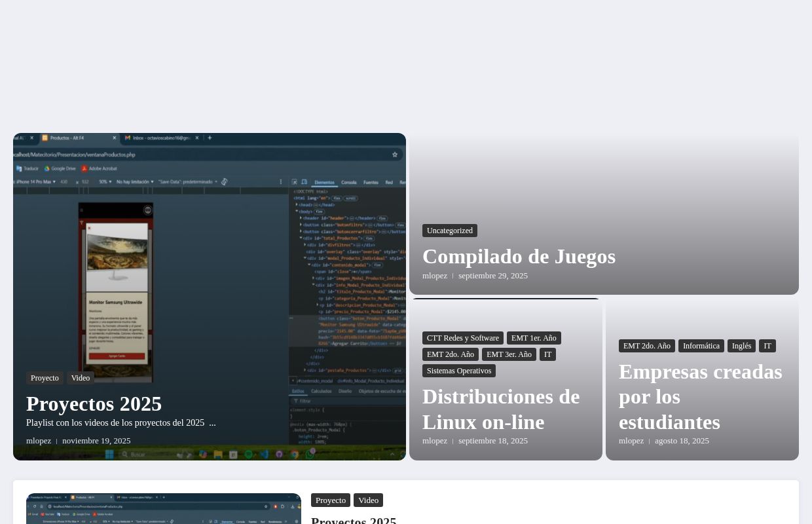Image resolution: width=812 pixels, height=524 pixels.
Task: Open the 'Compilado de Juegos' post
Action: pyautogui.click(x=519, y=256)
